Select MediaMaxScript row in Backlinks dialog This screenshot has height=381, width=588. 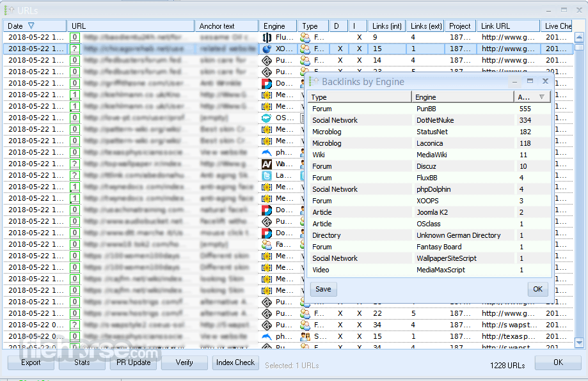pyautogui.click(x=429, y=270)
